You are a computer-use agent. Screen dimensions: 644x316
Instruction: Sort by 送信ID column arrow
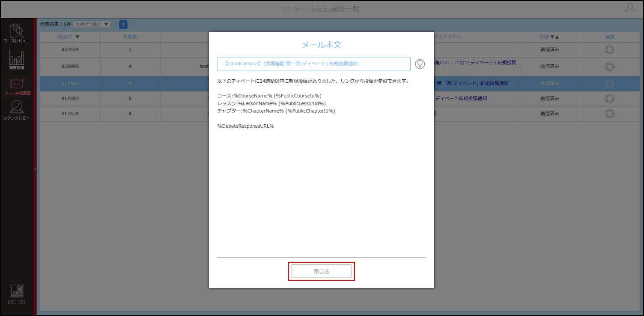(x=77, y=37)
